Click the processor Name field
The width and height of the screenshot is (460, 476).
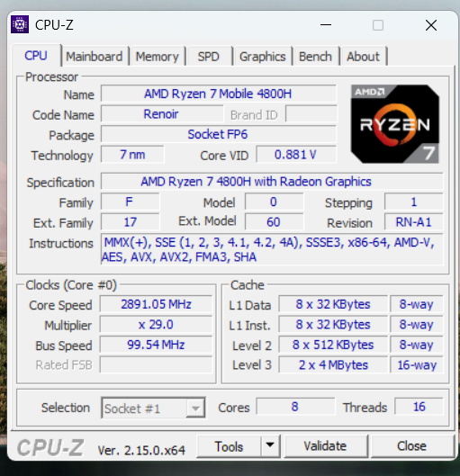tap(219, 94)
